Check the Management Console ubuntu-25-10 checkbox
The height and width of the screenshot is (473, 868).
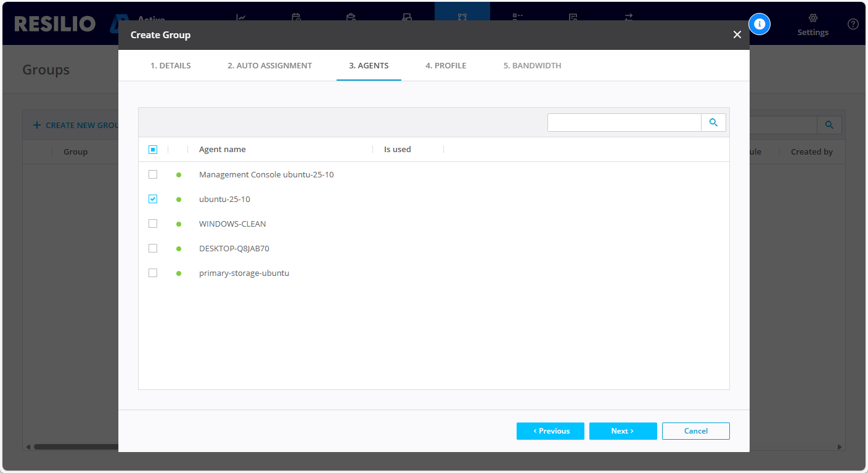(153, 174)
